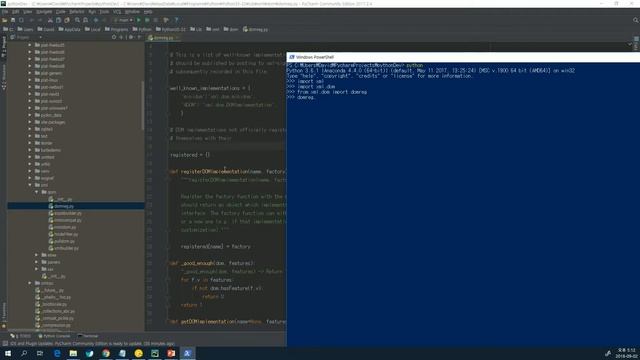640x360 pixels.
Task: Collapse the xml folder arrow
Action: tap(30, 185)
